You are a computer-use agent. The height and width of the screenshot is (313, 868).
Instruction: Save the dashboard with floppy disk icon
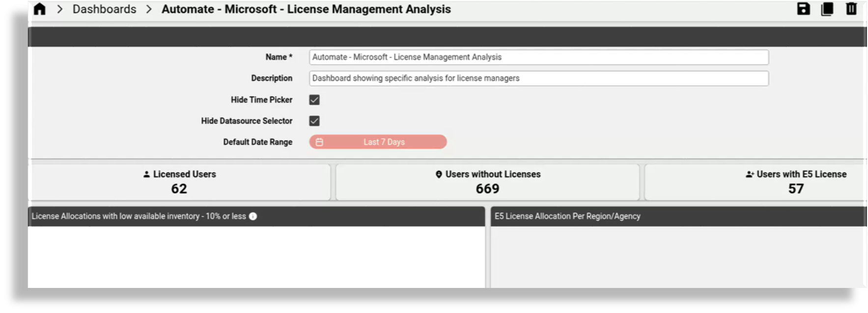[803, 9]
